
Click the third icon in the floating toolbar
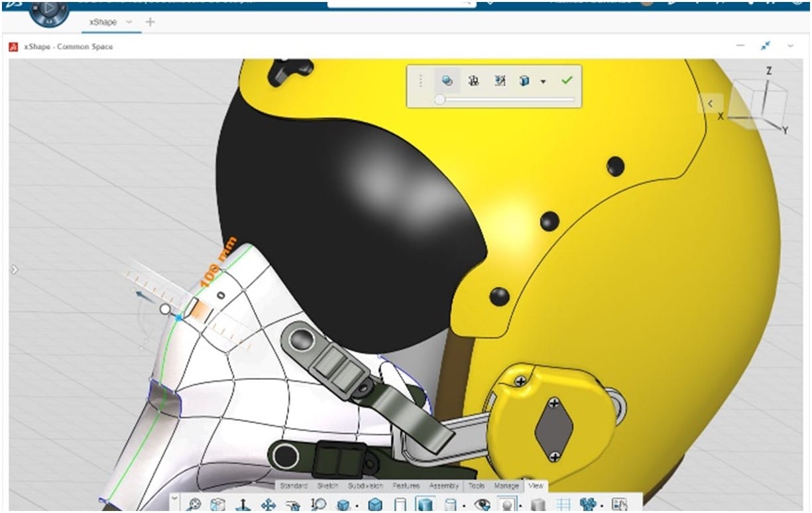coord(500,81)
